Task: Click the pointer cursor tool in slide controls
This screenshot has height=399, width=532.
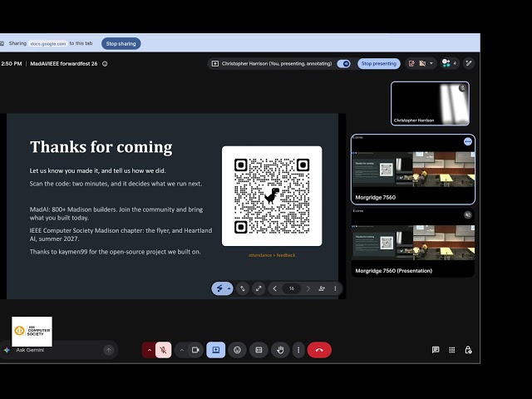Action: [243, 288]
